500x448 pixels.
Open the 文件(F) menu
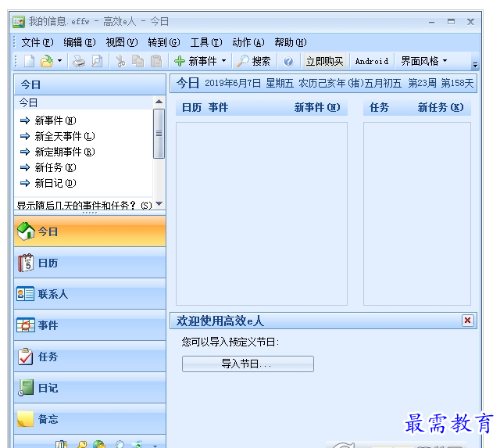[37, 42]
